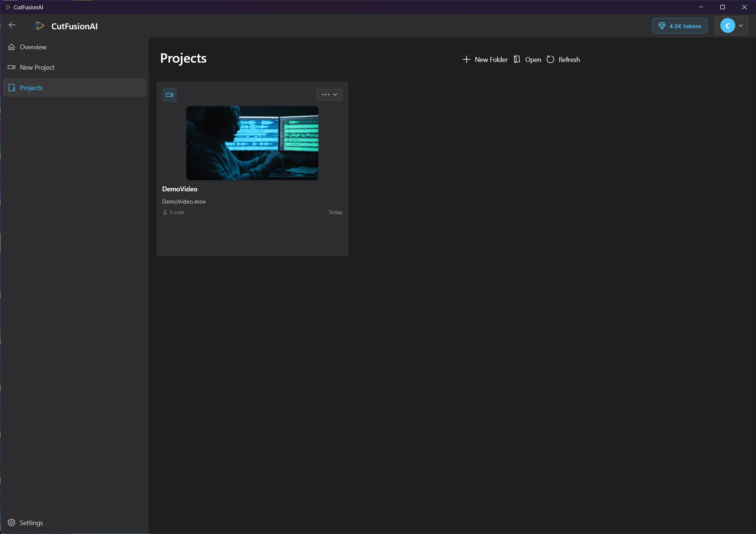Click the Settings gear icon
756x534 pixels.
pos(12,523)
